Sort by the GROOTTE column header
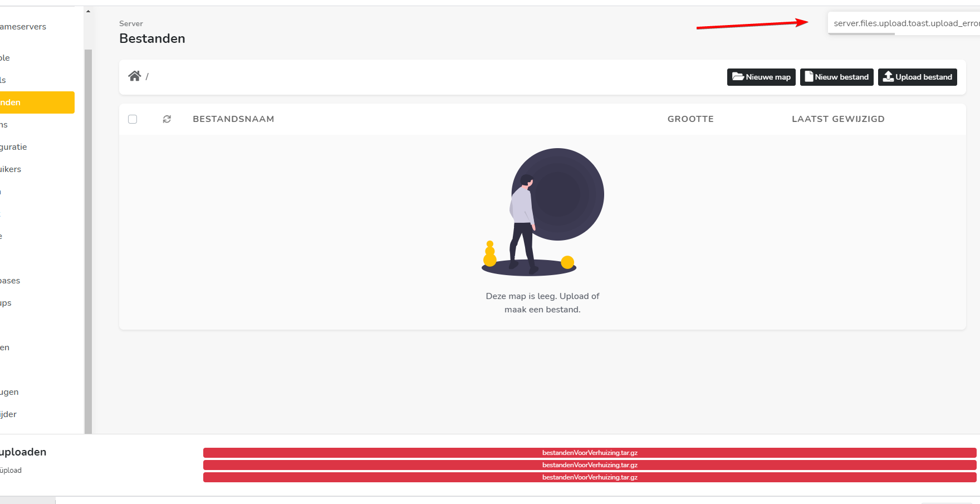980x504 pixels. tap(690, 119)
